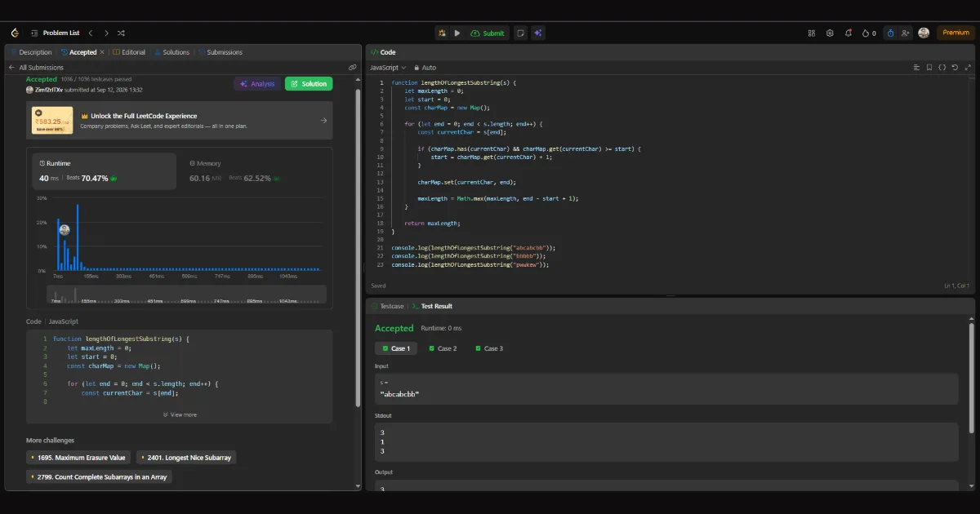Open the layout grid icon in top bar
This screenshot has height=514, width=980.
(812, 33)
